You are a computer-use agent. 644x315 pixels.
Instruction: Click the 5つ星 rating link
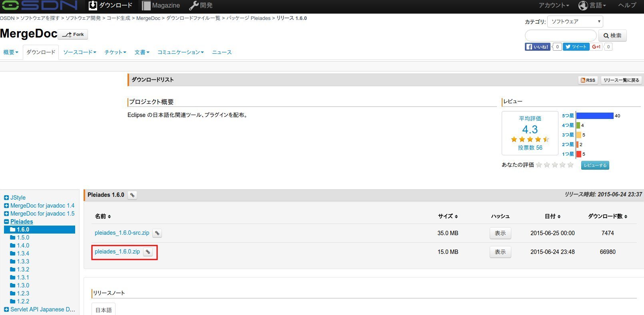point(568,116)
